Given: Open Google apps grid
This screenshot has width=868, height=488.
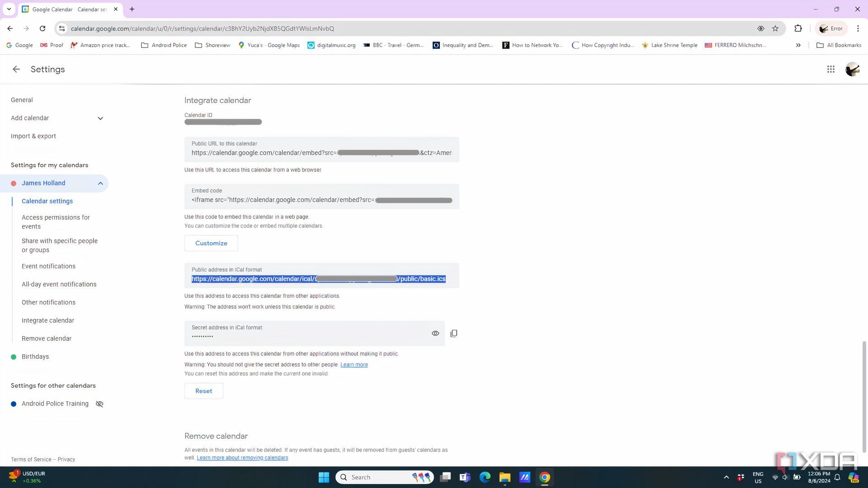Looking at the screenshot, I should pos(830,69).
